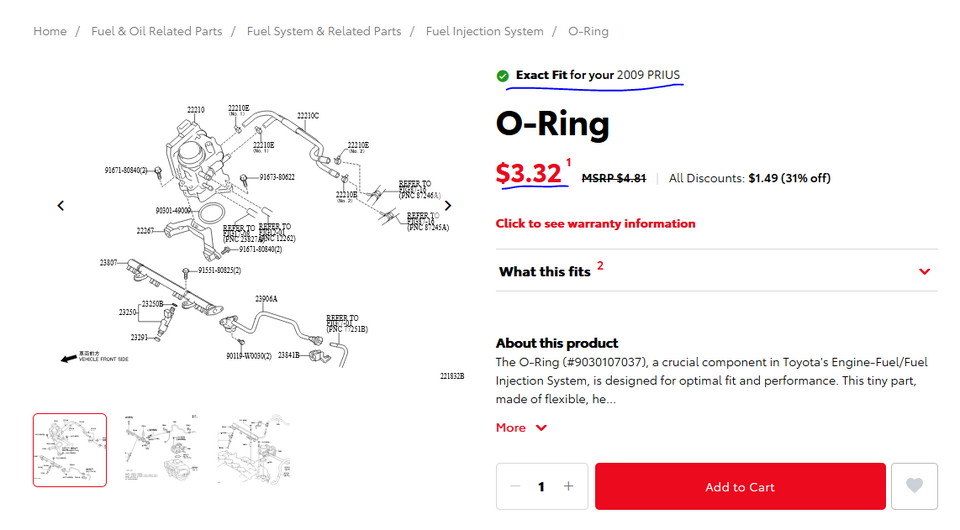The image size is (960, 530).
Task: Show the previous product image arrow
Action: (60, 206)
